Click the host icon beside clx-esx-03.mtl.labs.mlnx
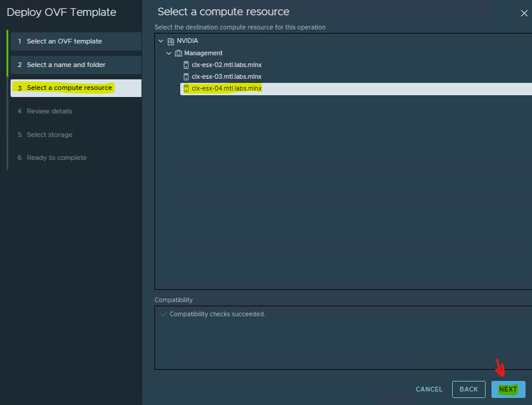532x405 pixels. 186,77
